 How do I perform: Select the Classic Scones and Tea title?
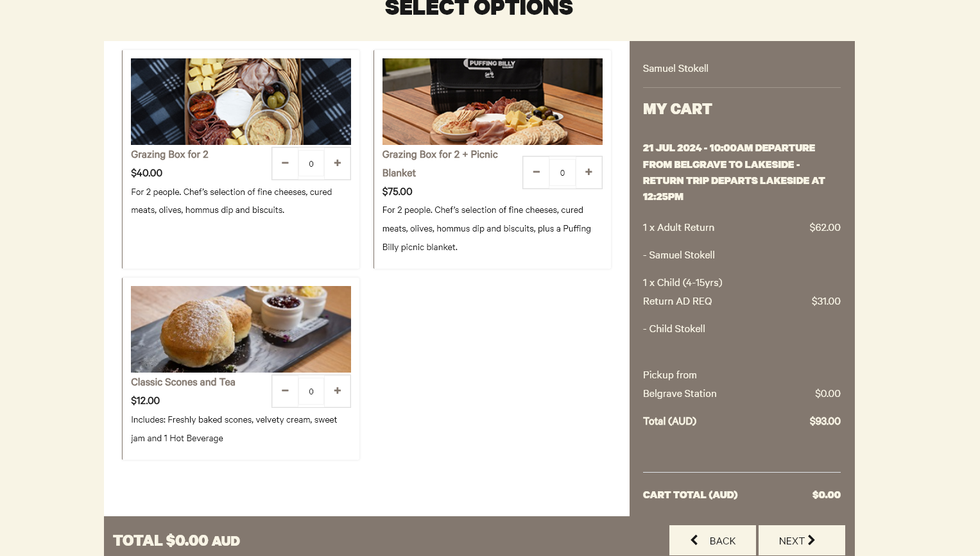pyautogui.click(x=183, y=382)
